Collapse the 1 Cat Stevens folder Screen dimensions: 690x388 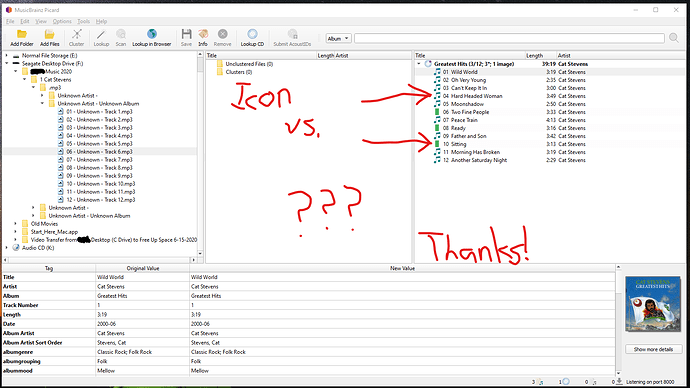point(24,80)
